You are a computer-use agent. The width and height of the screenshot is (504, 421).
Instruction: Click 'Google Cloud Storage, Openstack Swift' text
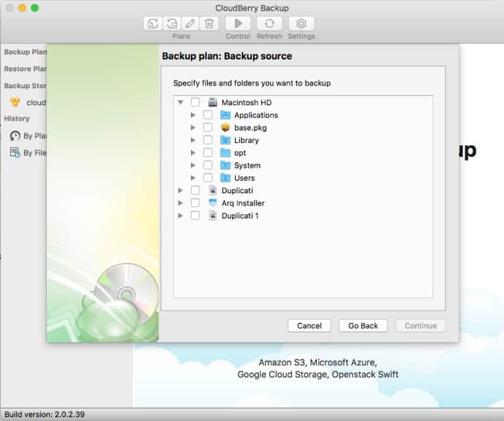tap(318, 374)
